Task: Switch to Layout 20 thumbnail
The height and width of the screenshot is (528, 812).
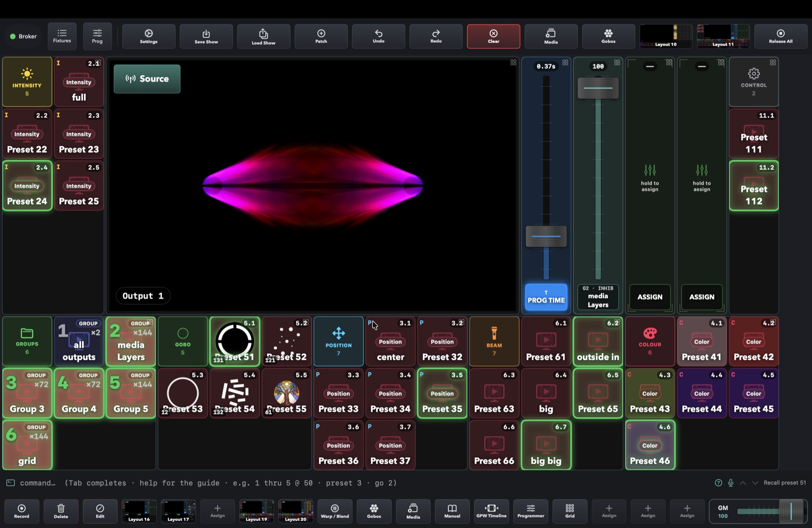Action: click(x=295, y=511)
